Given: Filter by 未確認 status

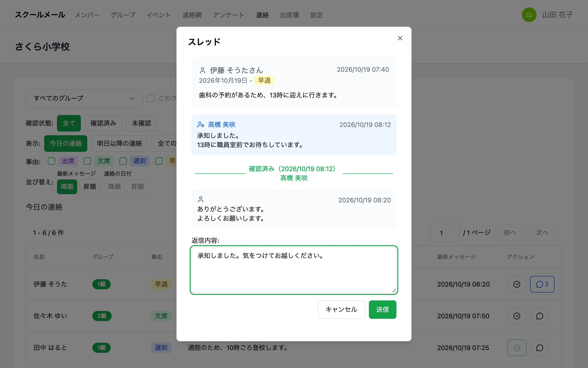Looking at the screenshot, I should 141,123.
